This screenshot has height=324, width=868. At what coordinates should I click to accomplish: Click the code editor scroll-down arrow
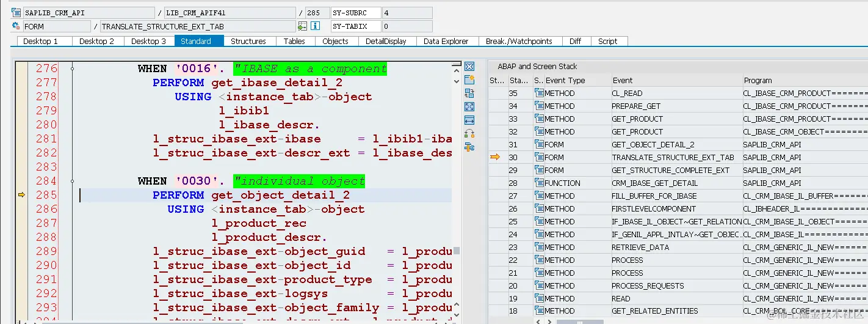(x=457, y=81)
